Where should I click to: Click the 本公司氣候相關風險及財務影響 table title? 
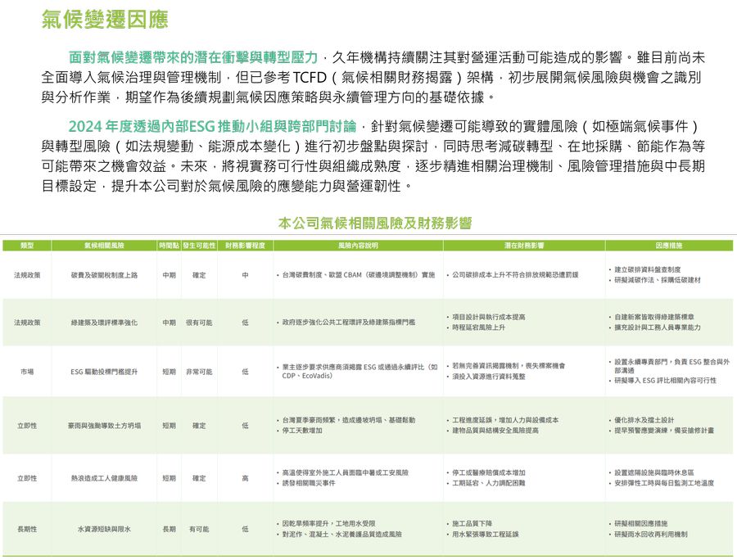(374, 223)
